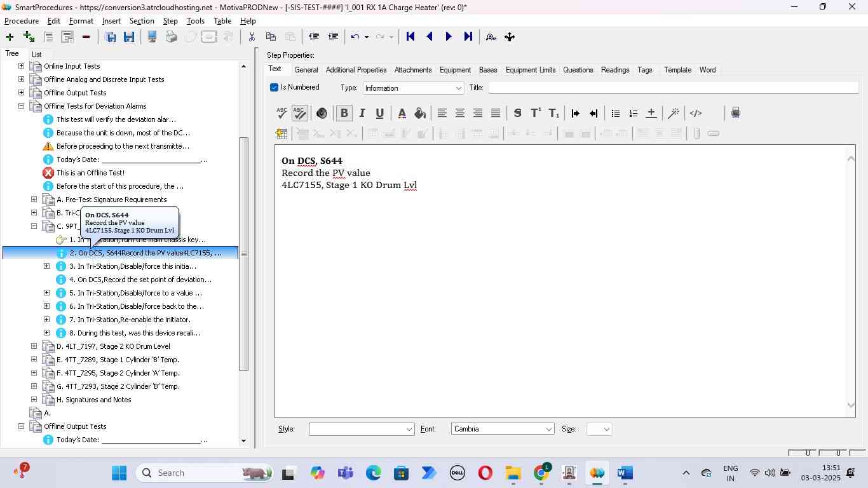
Task: Click the strikethrough S icon
Action: pos(517,113)
